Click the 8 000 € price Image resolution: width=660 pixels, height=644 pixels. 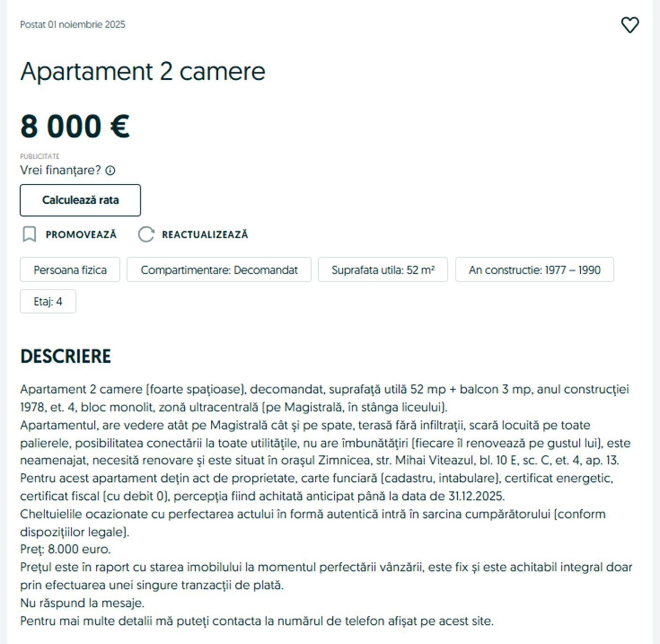(x=75, y=126)
